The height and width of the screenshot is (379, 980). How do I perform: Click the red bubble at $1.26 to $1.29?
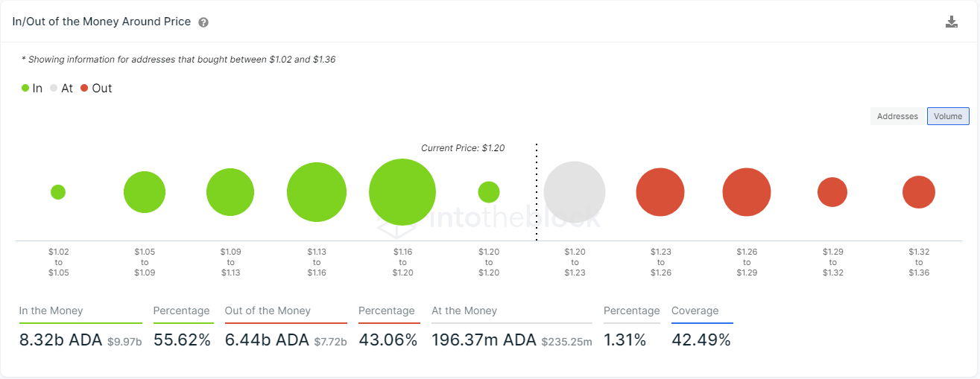coord(747,192)
